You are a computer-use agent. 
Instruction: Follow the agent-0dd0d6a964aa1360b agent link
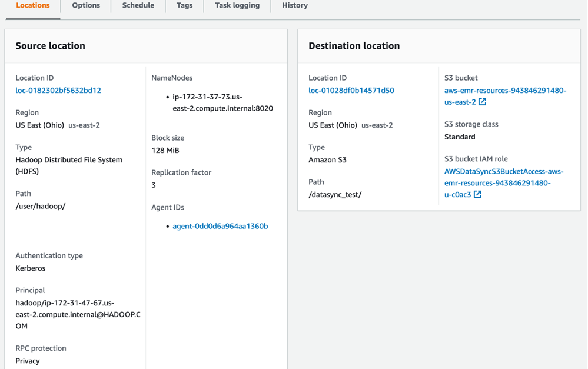click(x=220, y=225)
